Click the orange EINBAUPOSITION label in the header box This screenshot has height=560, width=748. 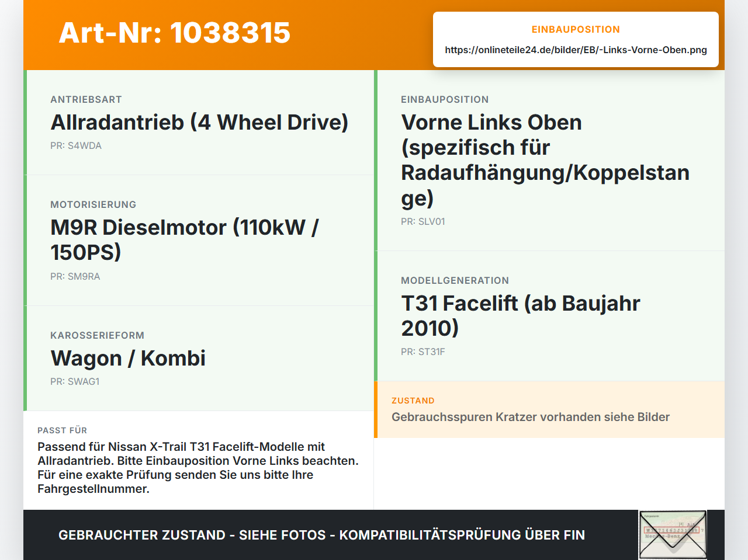coord(576,29)
